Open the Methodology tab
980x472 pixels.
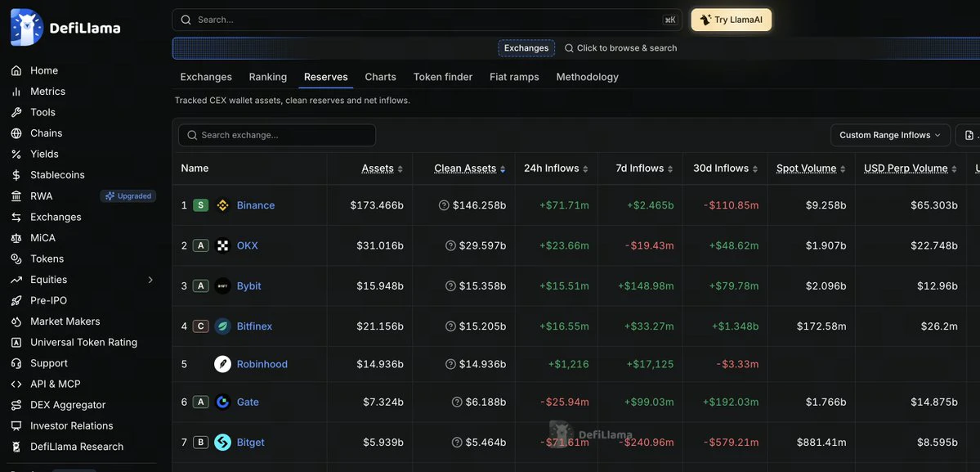588,77
